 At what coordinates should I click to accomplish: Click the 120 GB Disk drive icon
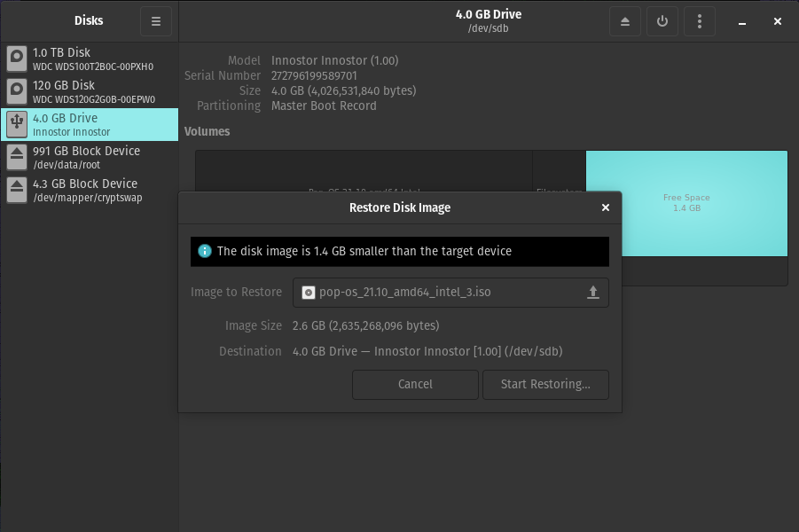[17, 91]
